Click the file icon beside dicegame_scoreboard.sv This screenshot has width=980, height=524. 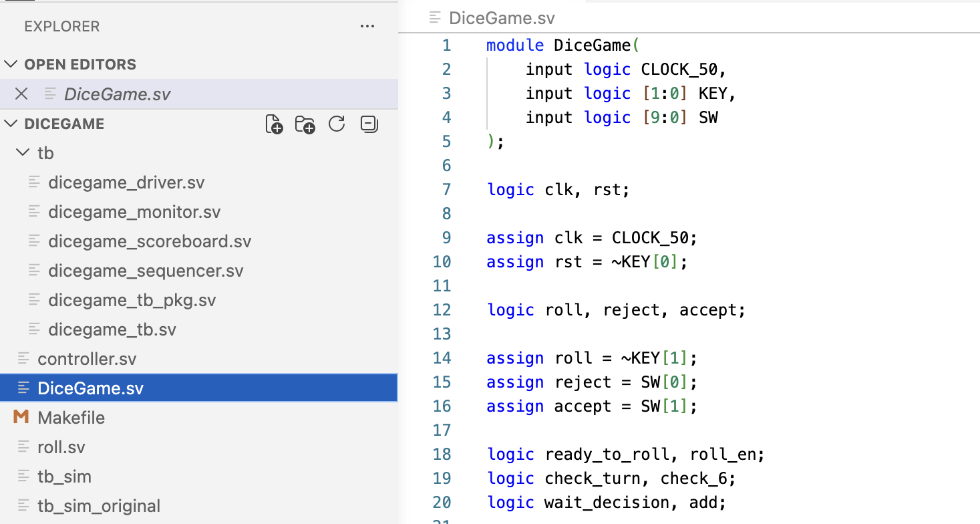coord(35,241)
